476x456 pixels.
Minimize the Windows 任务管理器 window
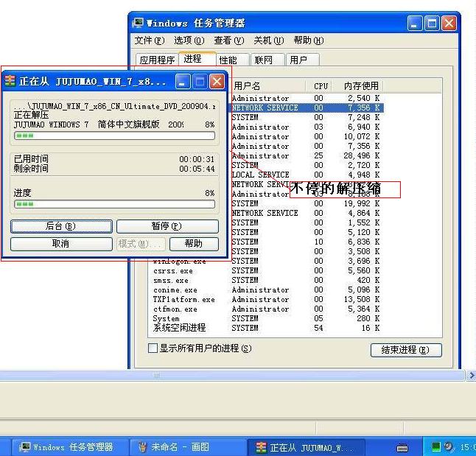coord(415,24)
